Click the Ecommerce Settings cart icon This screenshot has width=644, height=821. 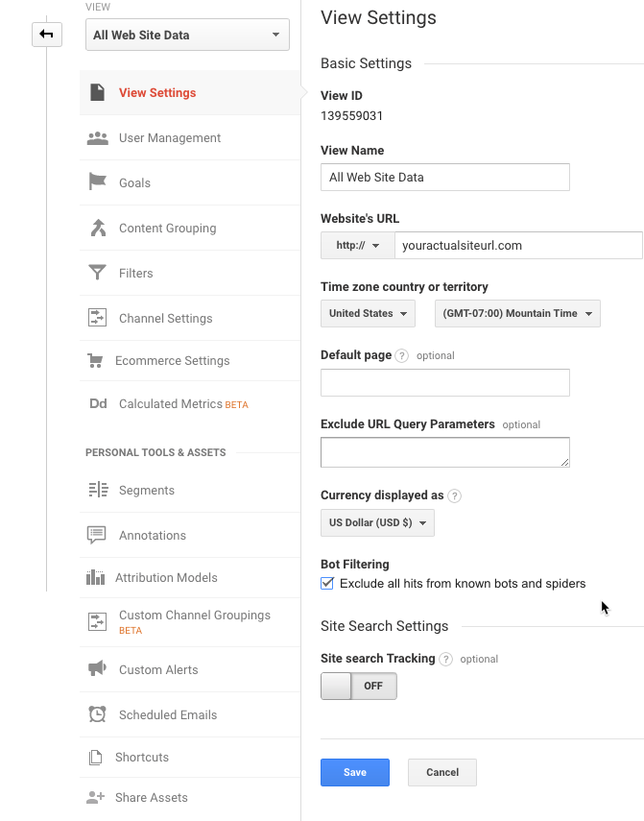point(96,361)
